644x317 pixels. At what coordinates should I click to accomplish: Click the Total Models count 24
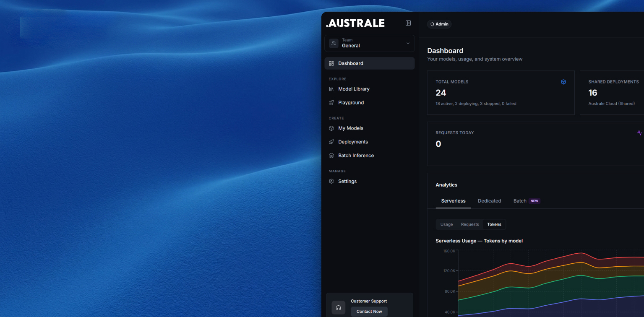tap(441, 93)
